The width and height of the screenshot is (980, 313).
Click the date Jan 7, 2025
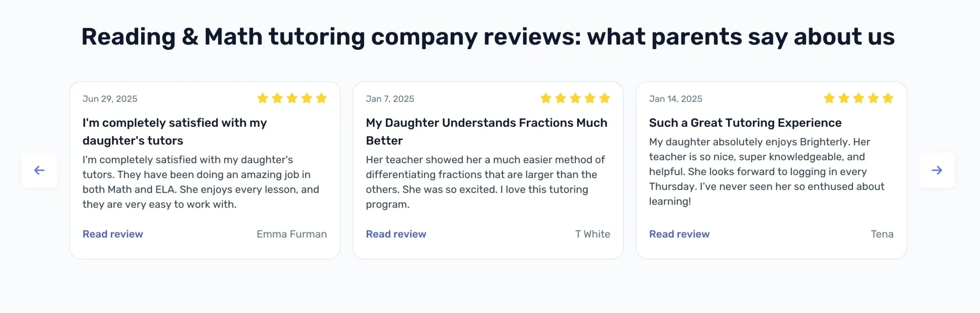point(390,98)
